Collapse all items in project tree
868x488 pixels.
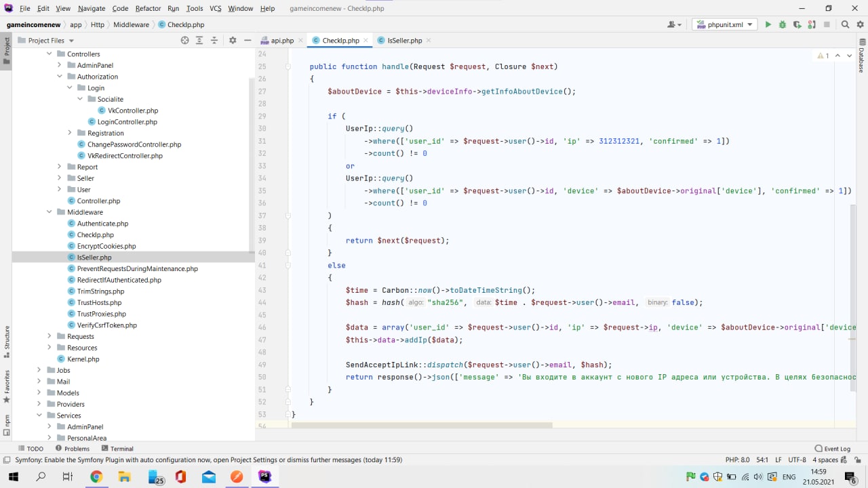(214, 41)
